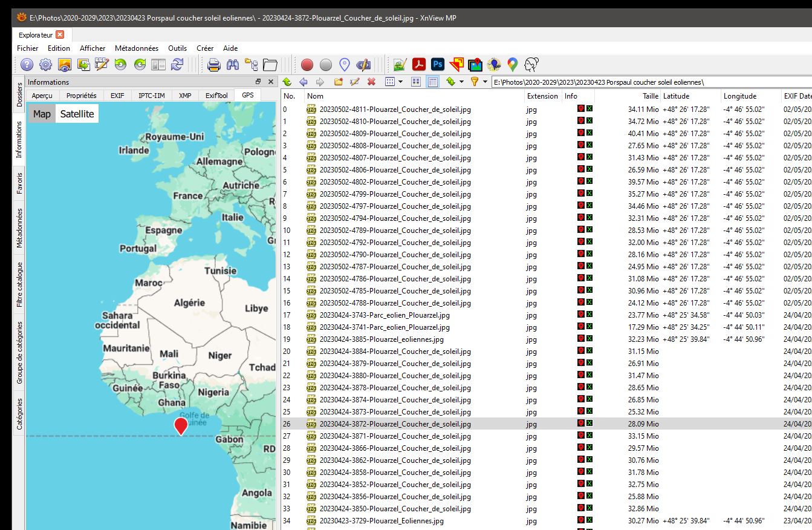Click the red X delete icon
Viewport: 812px width, 530px height.
[x=371, y=82]
